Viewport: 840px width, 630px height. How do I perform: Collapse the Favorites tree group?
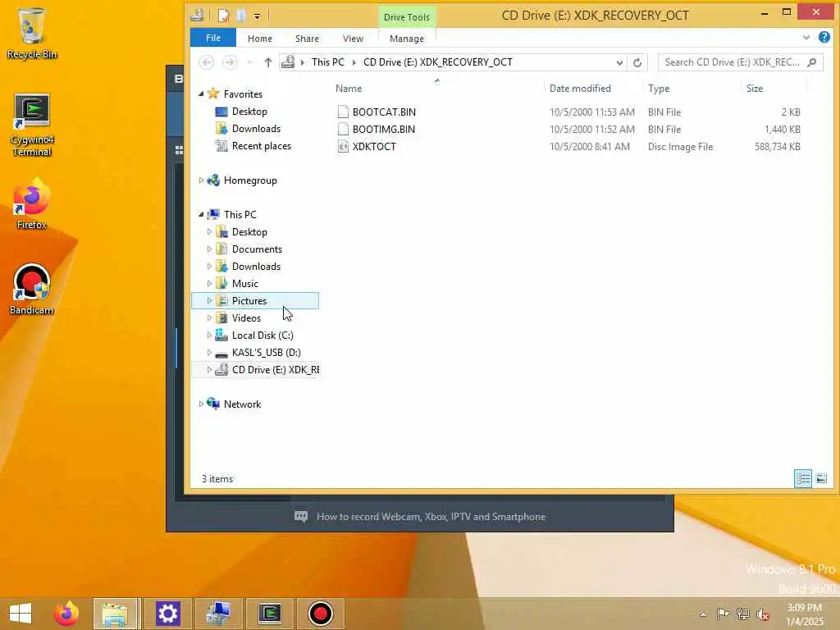click(x=201, y=94)
